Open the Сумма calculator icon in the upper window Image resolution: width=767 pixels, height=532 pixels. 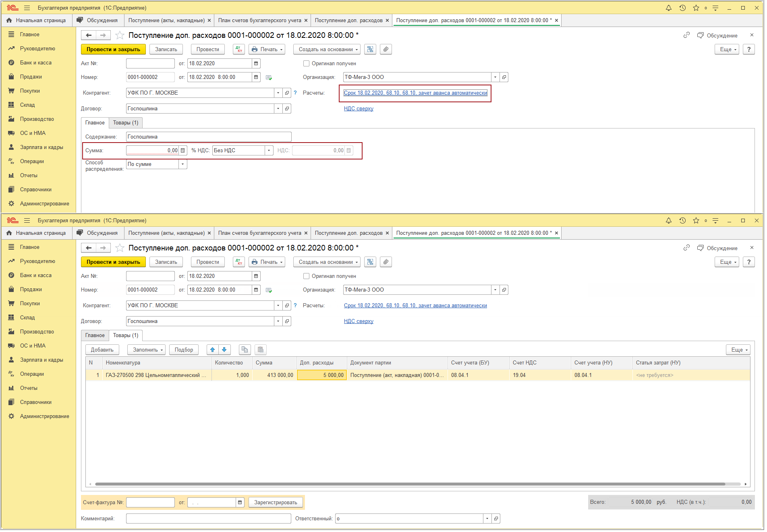pos(183,151)
